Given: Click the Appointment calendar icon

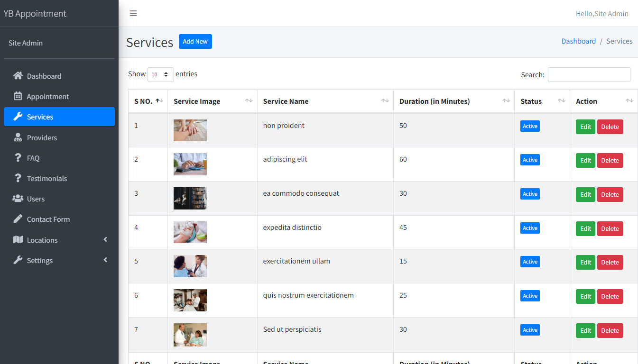Looking at the screenshot, I should (18, 96).
